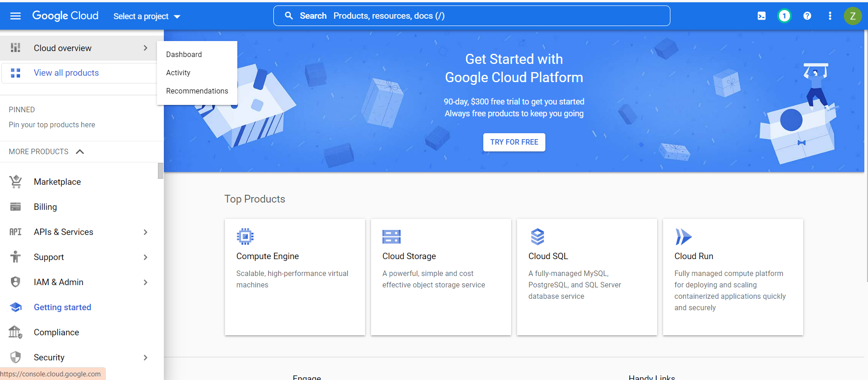
Task: Activate Cloud Shell terminal icon
Action: 762,16
